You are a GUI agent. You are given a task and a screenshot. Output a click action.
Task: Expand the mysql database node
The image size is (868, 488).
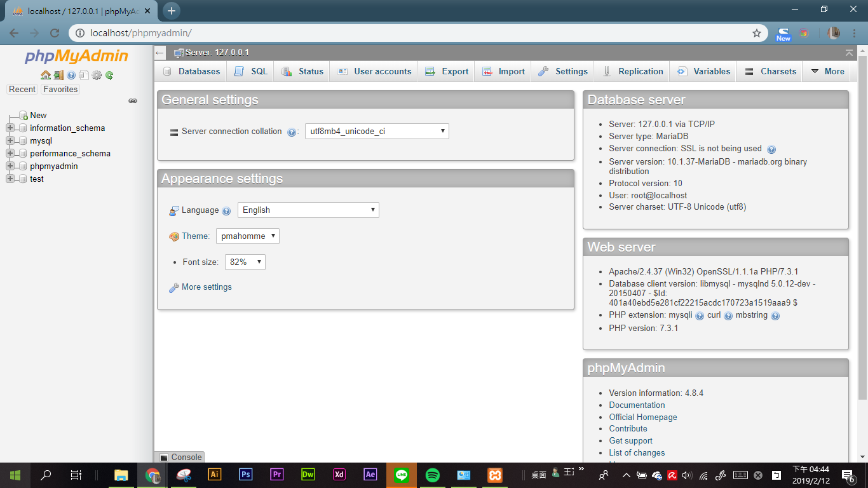[x=10, y=140]
